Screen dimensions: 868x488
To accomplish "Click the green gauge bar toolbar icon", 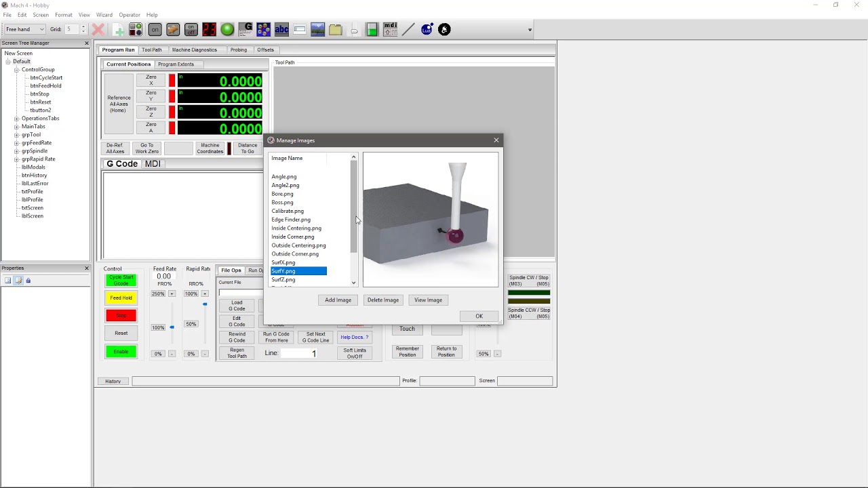I will [372, 29].
